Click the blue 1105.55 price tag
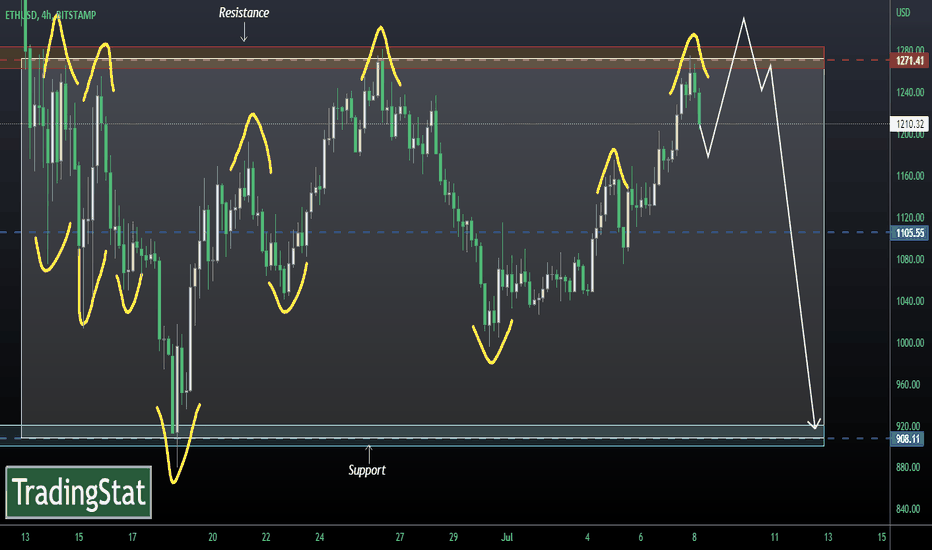The width and height of the screenshot is (932, 550). [909, 232]
